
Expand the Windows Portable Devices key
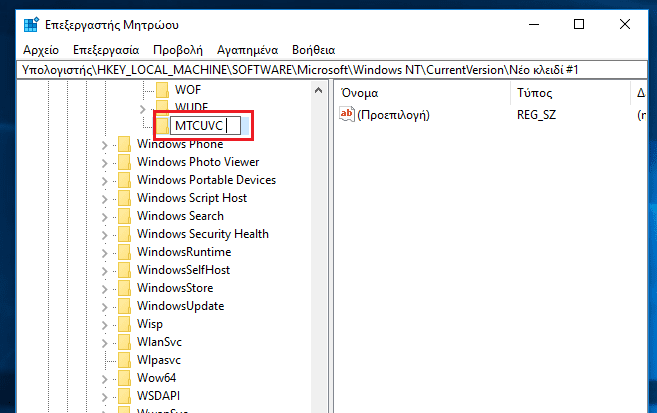click(x=104, y=181)
